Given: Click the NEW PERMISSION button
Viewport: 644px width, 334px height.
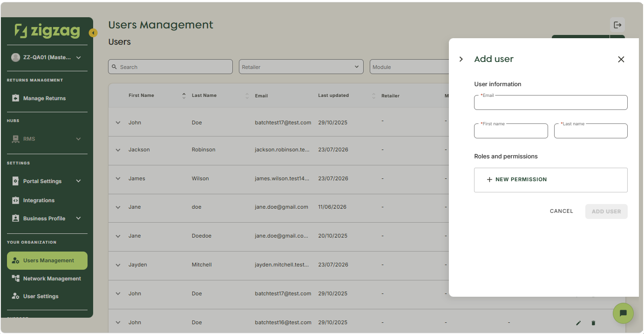Looking at the screenshot, I should point(551,180).
